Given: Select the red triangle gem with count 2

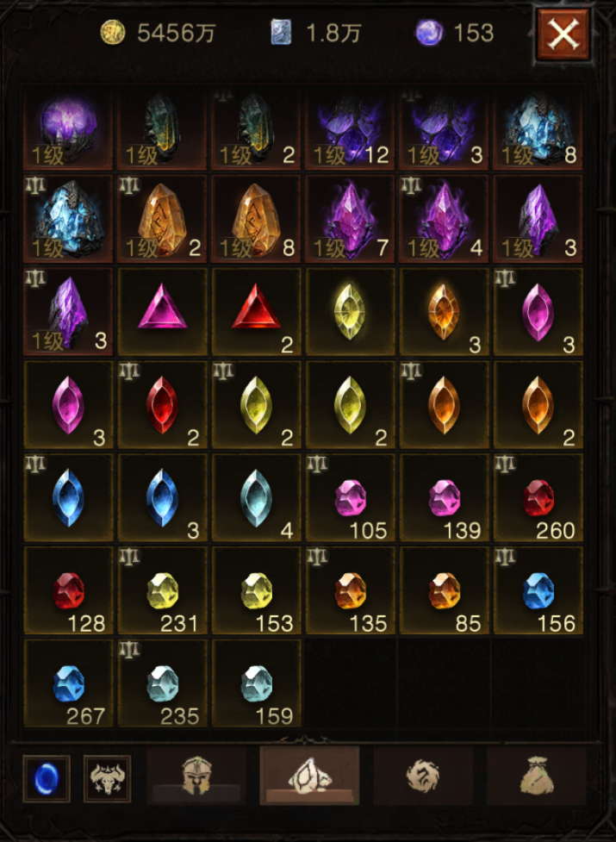Looking at the screenshot, I should tap(257, 312).
